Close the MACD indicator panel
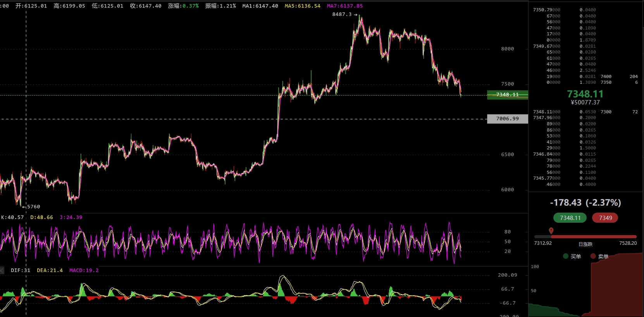The image size is (644, 317). 2,270
